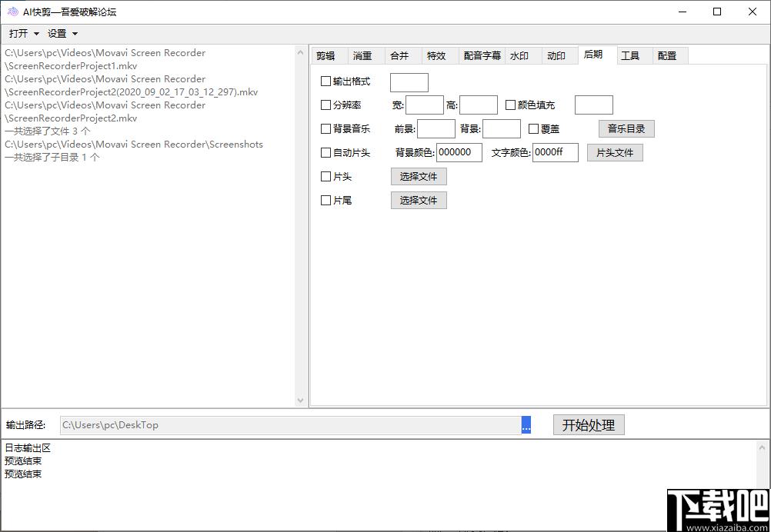The image size is (771, 532).
Task: Click the 日志输出区 log line
Action: coord(28,448)
